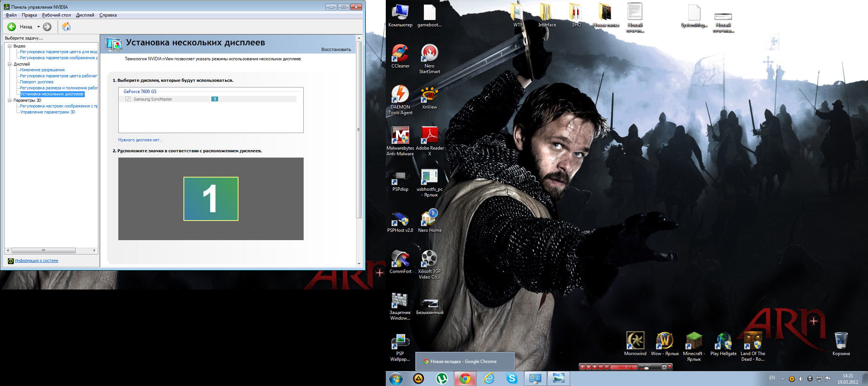Open the Дисплей menu

[x=85, y=15]
